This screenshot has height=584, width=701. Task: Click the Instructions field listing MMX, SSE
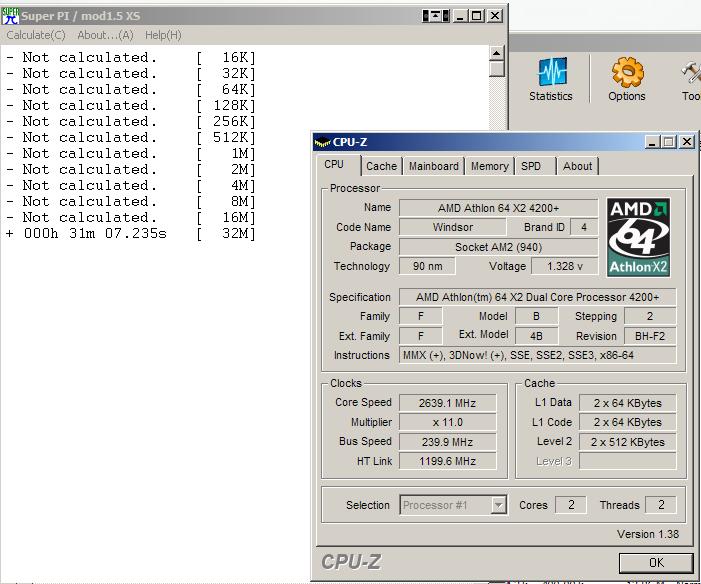(x=537, y=355)
